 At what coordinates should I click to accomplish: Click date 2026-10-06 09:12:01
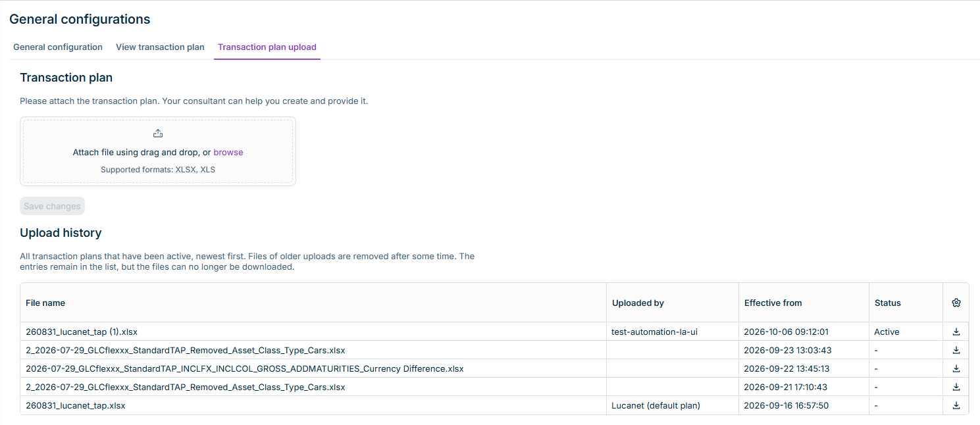coord(785,332)
